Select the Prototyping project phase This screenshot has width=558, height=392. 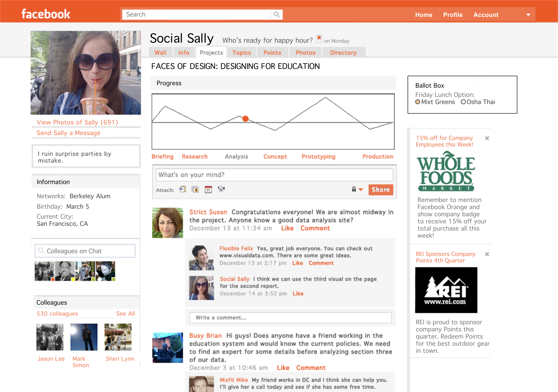click(x=318, y=157)
